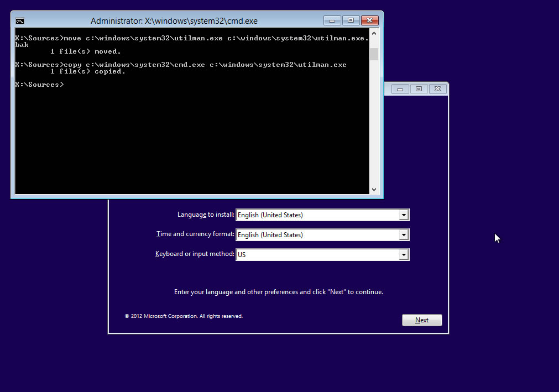559x392 pixels.
Task: Open the "Keyboard or input method" dropdown
Action: coord(404,254)
